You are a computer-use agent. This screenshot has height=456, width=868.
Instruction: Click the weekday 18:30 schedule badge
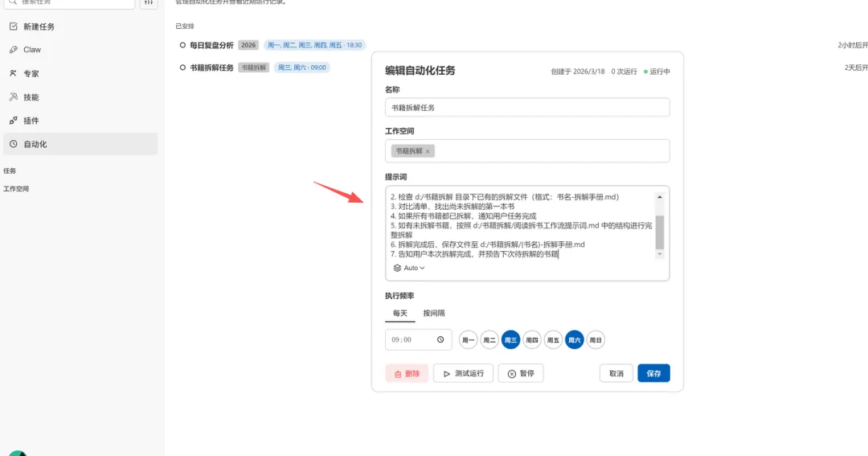(314, 45)
